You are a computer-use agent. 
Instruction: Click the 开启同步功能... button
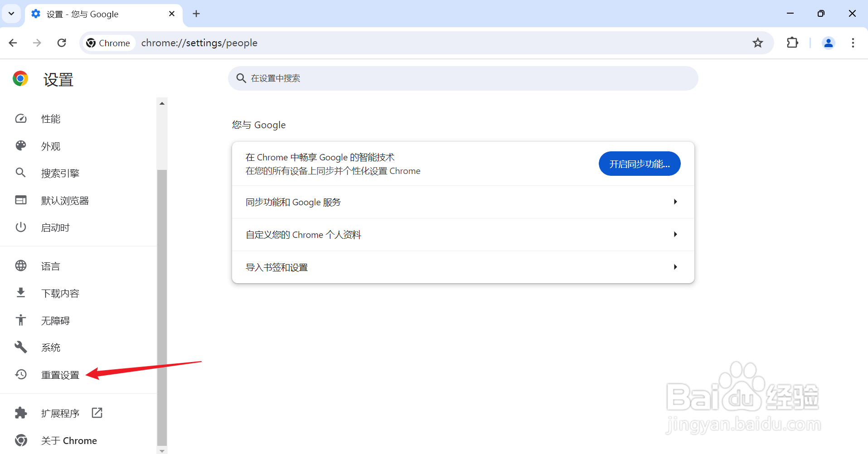pyautogui.click(x=640, y=164)
